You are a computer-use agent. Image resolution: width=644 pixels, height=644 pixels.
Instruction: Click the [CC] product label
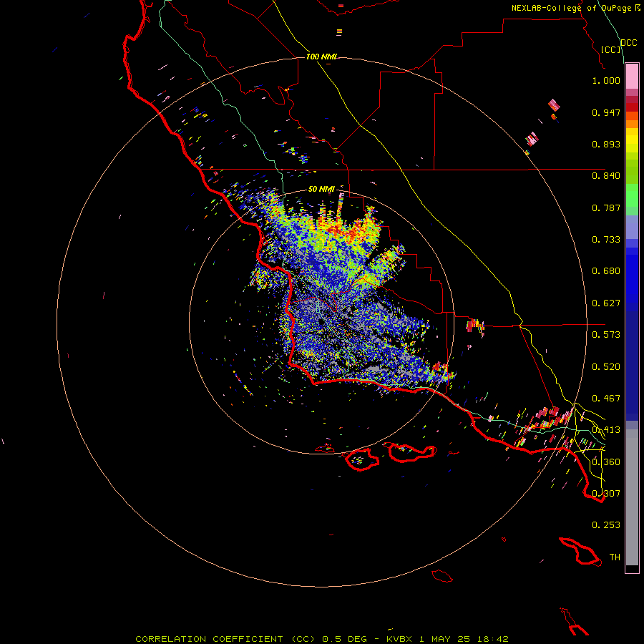pyautogui.click(x=611, y=49)
